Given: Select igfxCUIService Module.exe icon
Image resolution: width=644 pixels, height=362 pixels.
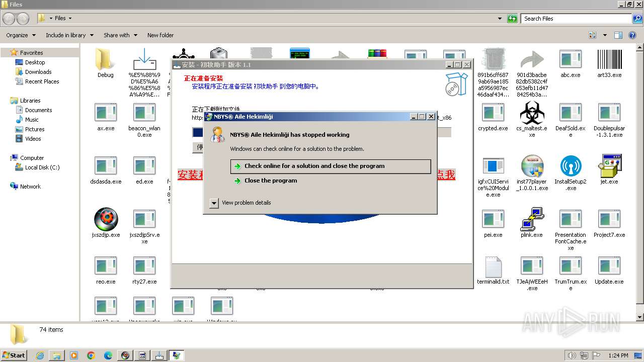Looking at the screenshot, I should (493, 166).
